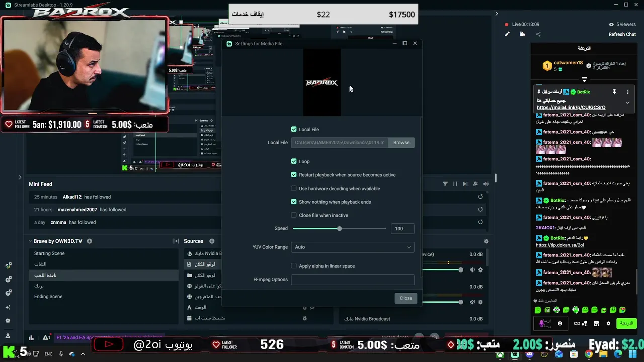Open the YUV Color Range dropdown

(x=352, y=247)
